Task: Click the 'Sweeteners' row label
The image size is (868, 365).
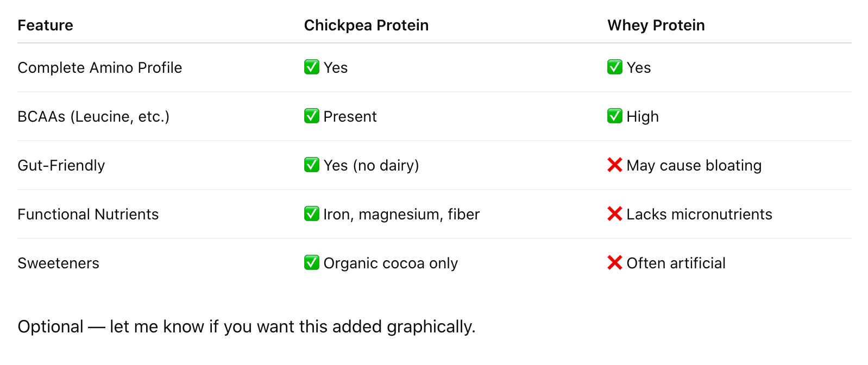Action: pos(58,263)
